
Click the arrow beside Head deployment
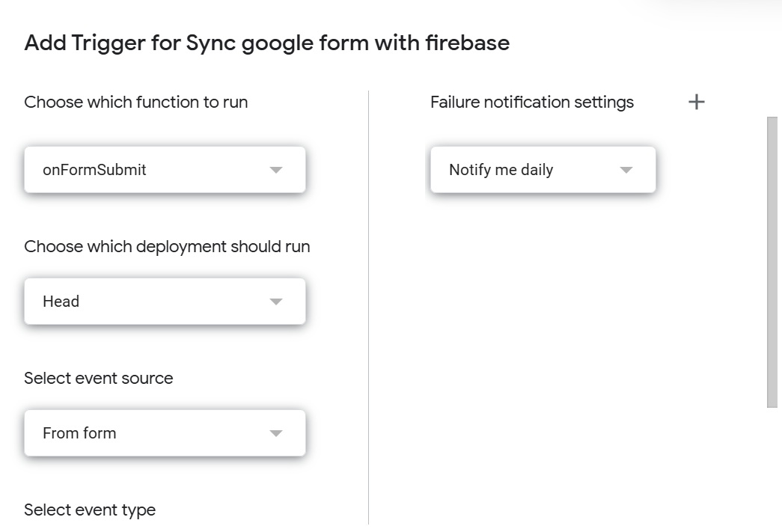point(275,302)
